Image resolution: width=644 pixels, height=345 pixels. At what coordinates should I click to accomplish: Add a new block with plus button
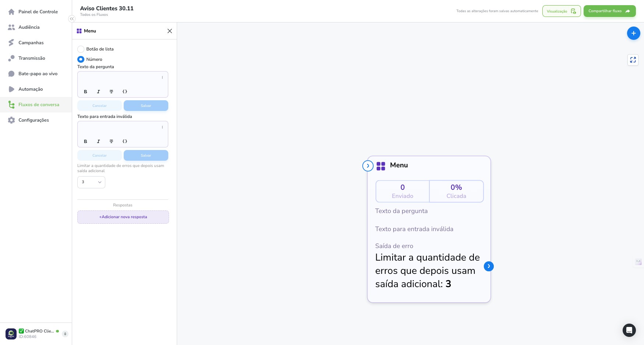(633, 33)
